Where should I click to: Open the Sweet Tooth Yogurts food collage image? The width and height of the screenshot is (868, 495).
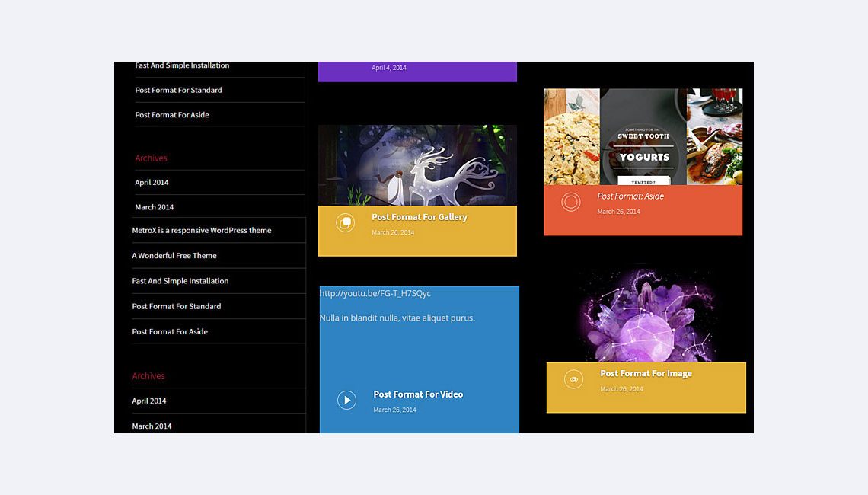[x=643, y=137]
